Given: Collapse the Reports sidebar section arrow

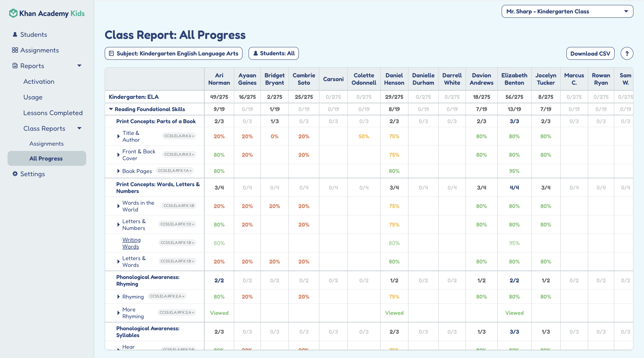Looking at the screenshot, I should pos(79,66).
